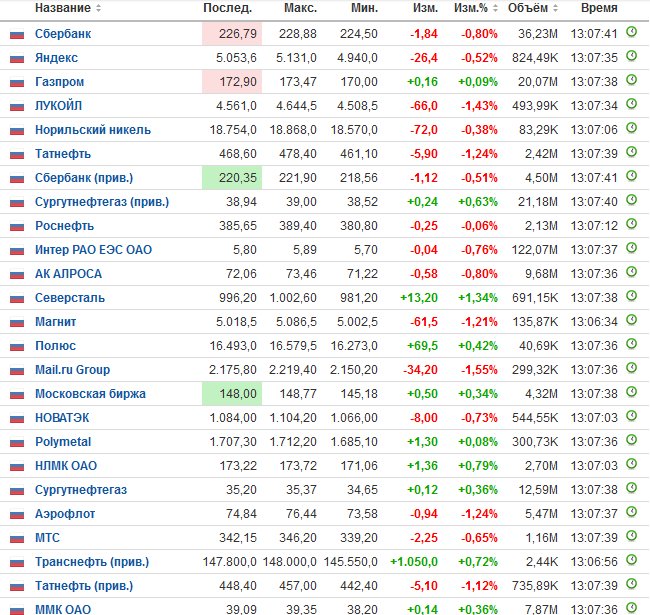
Task: Open the Северсталь stock link
Action: pyautogui.click(x=70, y=298)
